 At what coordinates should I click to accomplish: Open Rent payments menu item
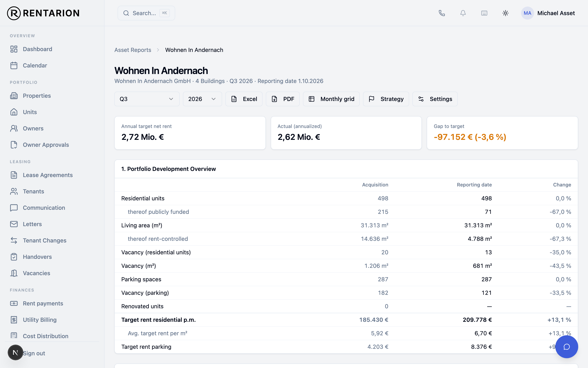point(43,304)
